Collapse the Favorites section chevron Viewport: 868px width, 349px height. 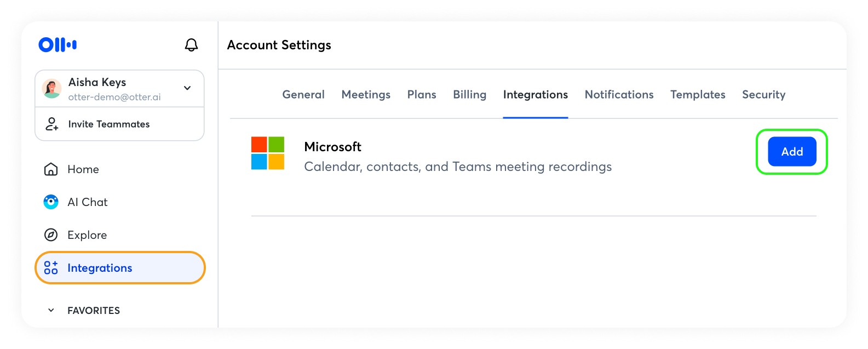pos(51,311)
